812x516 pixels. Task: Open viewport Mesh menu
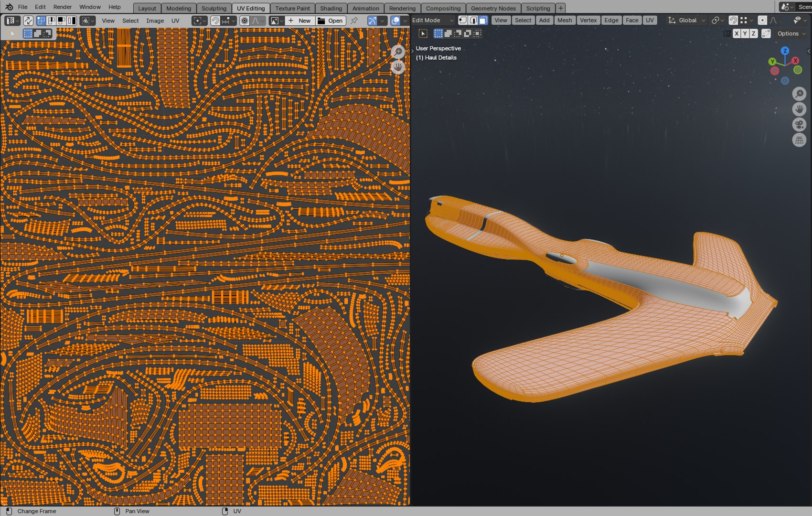564,20
